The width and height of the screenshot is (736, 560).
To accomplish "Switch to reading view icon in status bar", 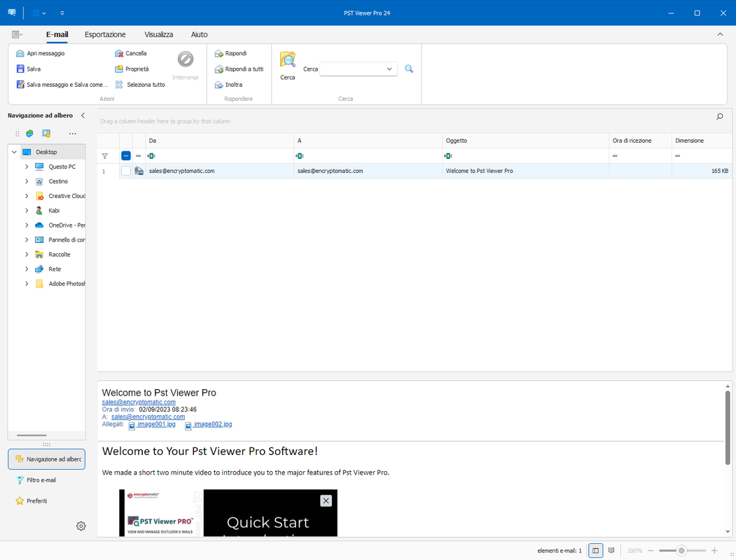I will pos(611,551).
